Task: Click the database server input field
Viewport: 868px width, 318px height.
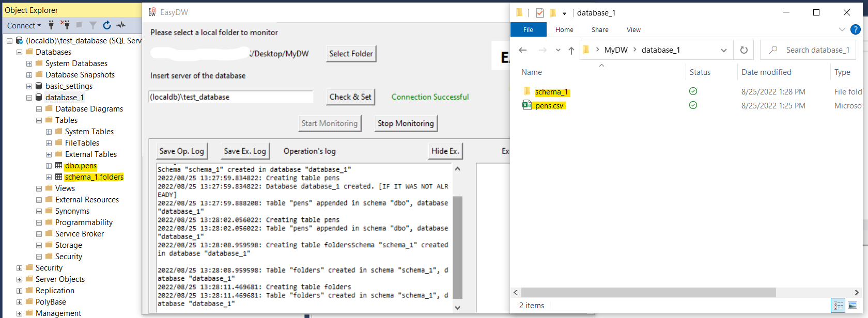Action: (231, 97)
